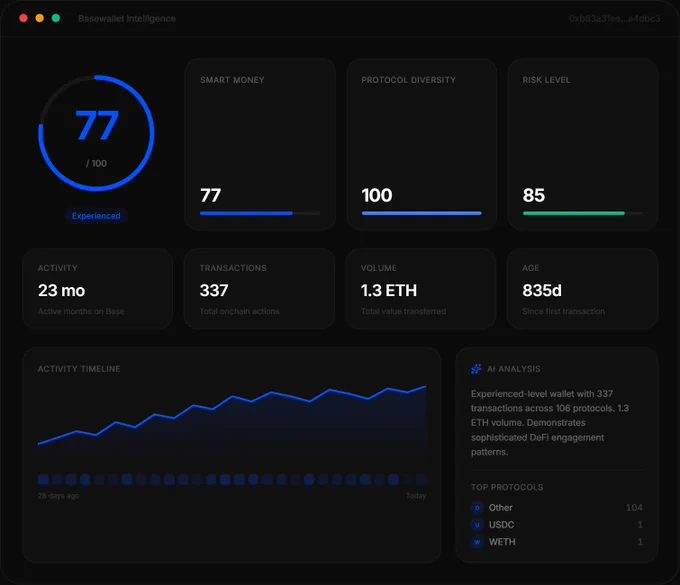Select the Transactions 337 card

pos(259,289)
